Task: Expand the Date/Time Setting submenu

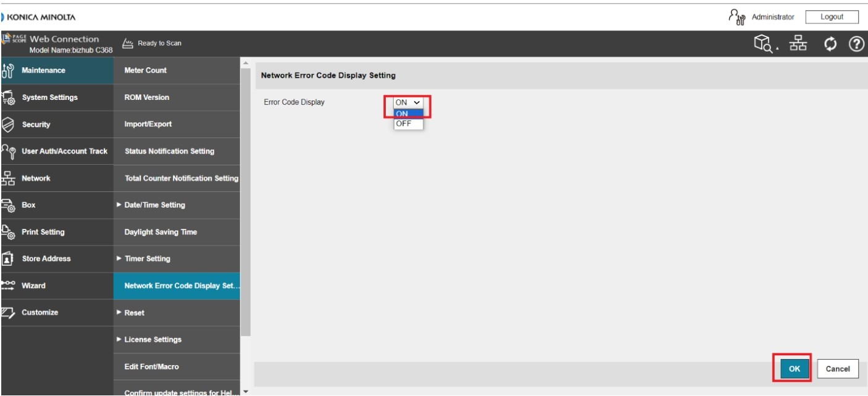Action: tap(154, 205)
